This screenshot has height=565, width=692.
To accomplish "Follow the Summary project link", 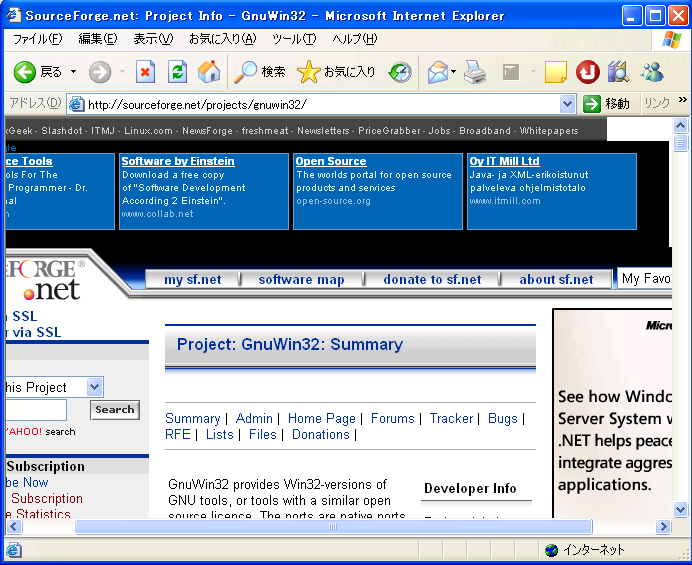I will 192,418.
